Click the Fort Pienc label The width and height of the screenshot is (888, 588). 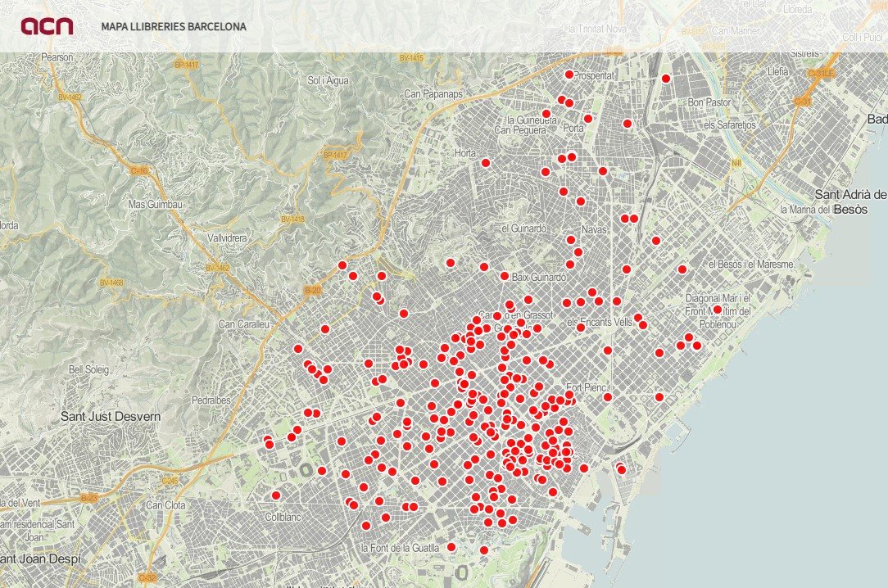coord(587,387)
